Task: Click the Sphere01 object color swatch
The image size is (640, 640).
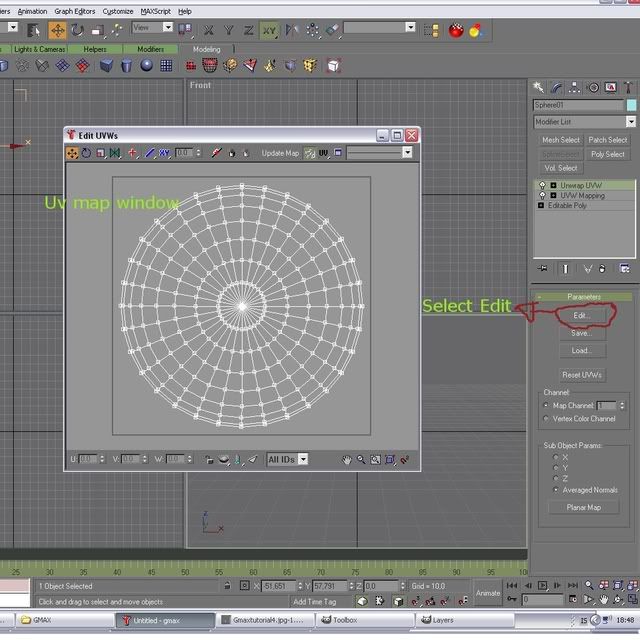Action: click(x=631, y=105)
